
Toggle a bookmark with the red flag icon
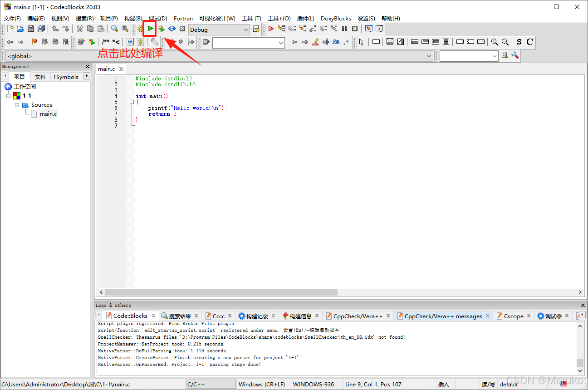coord(33,42)
